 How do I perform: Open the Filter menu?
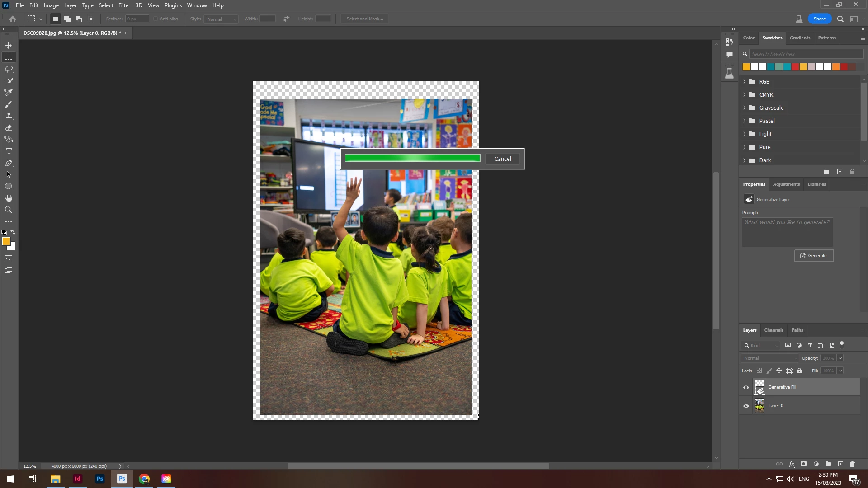124,5
